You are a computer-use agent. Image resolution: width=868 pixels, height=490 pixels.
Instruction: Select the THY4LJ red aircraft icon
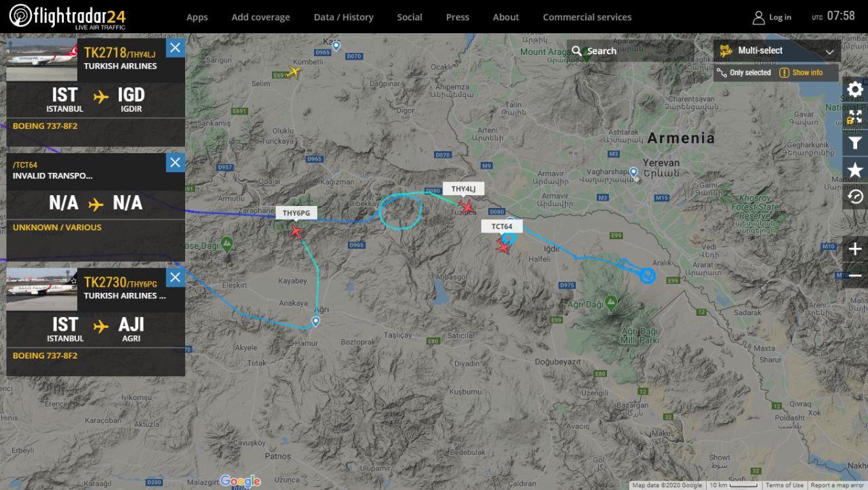click(466, 205)
